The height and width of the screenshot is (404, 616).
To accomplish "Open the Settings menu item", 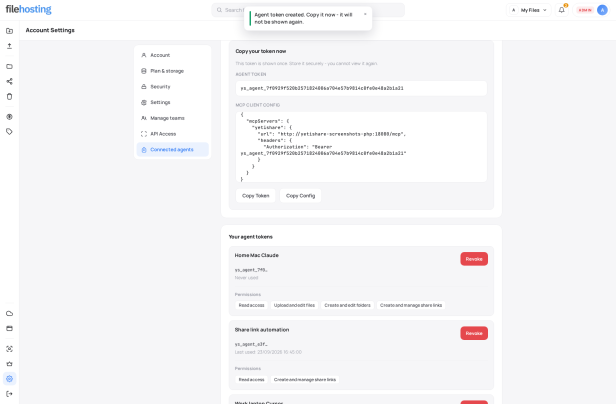I will [x=172, y=103].
